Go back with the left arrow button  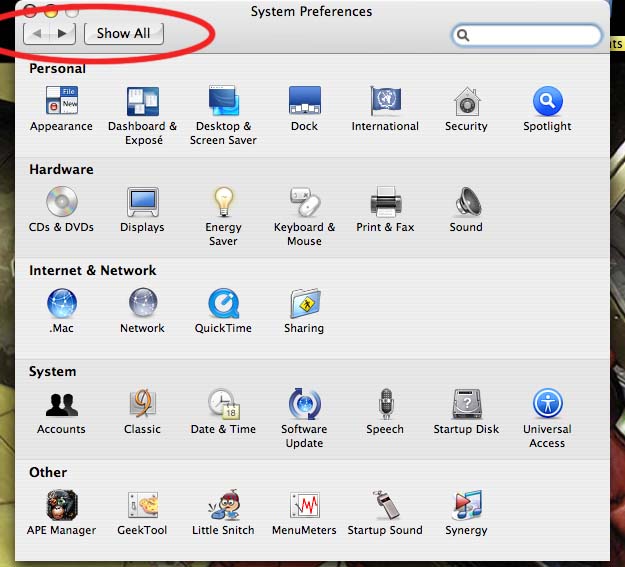coord(37,33)
